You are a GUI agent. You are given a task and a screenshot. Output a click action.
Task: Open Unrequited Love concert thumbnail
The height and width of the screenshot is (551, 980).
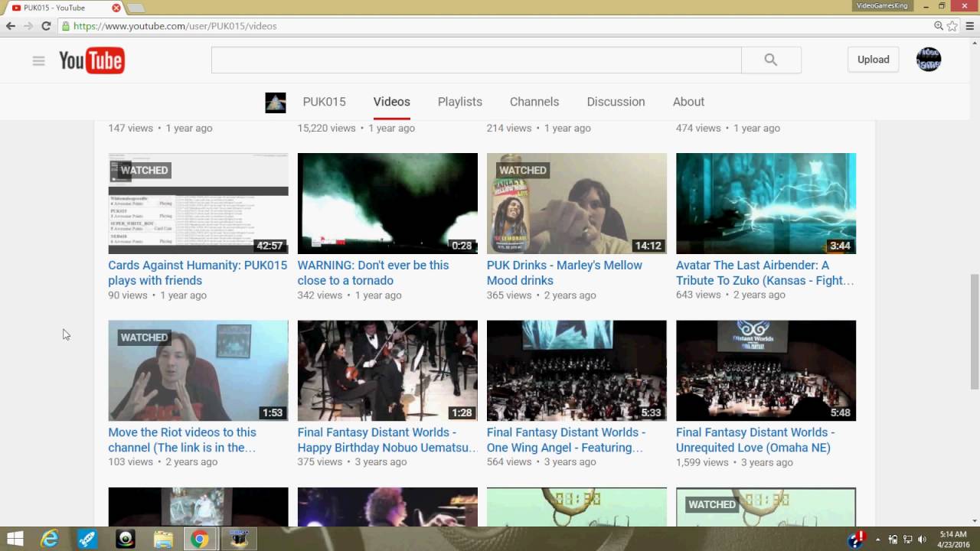click(x=766, y=370)
